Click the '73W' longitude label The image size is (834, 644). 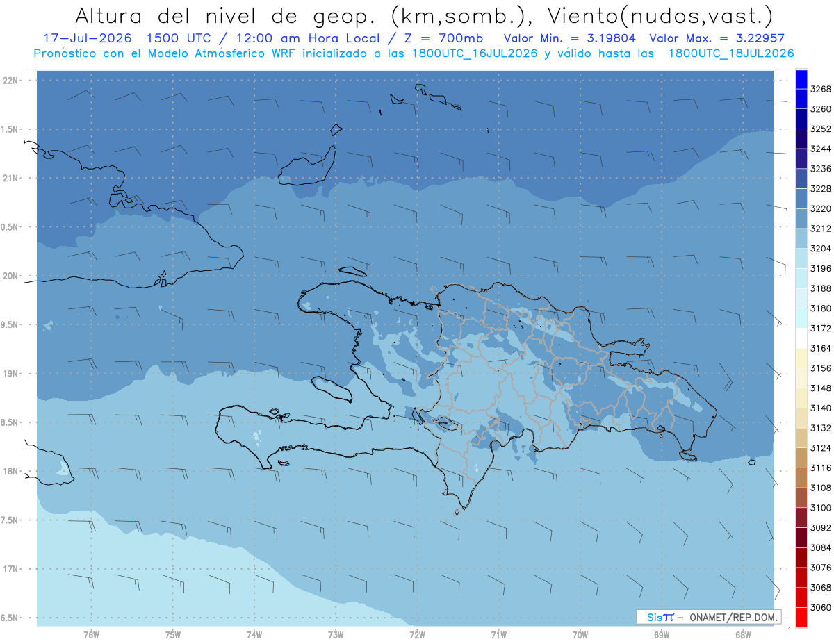pyautogui.click(x=336, y=635)
